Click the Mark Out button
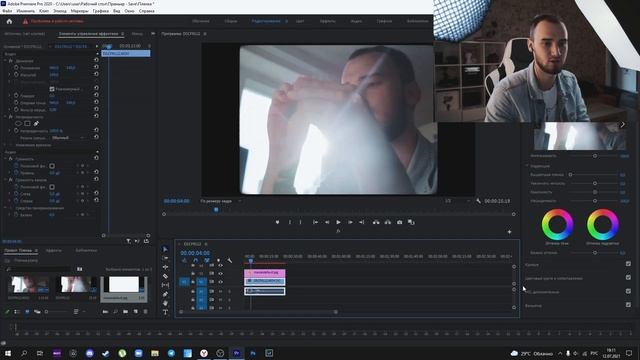 point(300,222)
